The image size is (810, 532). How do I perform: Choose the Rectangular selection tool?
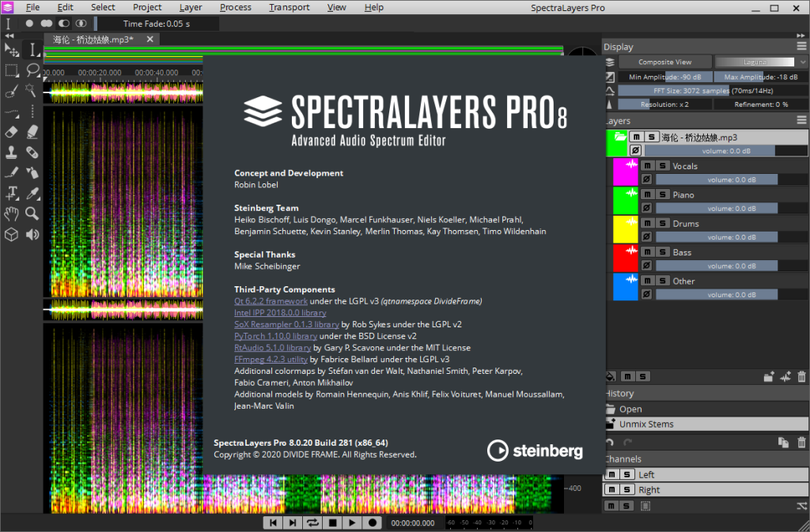pos(11,70)
